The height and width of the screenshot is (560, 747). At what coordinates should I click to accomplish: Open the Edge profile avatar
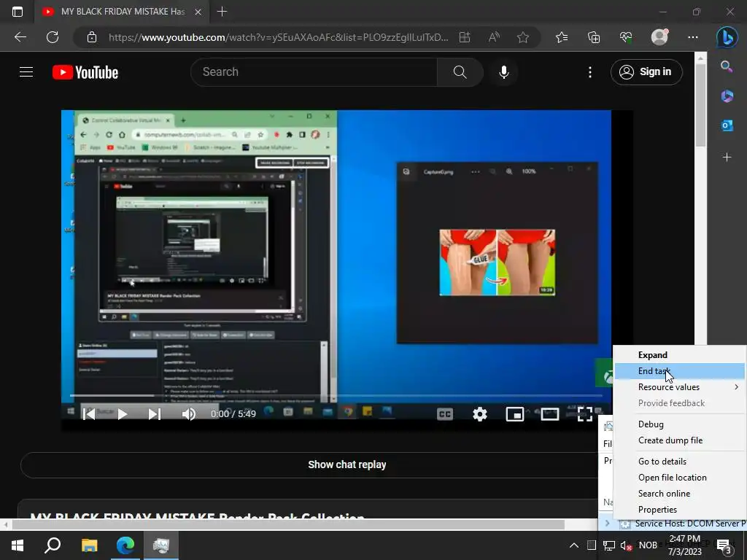coord(659,37)
